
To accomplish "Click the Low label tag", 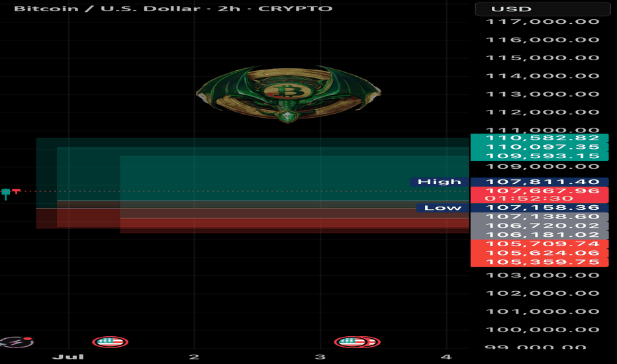I will coord(442,208).
